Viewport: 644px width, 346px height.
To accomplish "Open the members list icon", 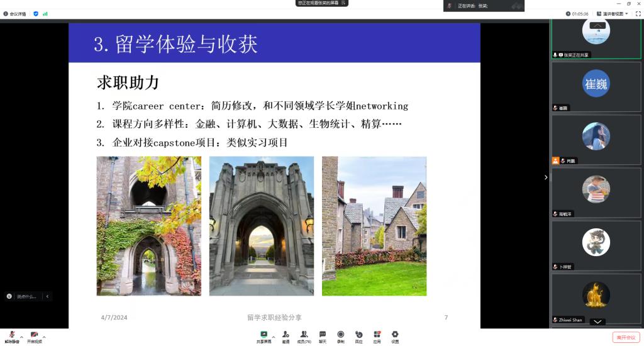I will coord(304,335).
